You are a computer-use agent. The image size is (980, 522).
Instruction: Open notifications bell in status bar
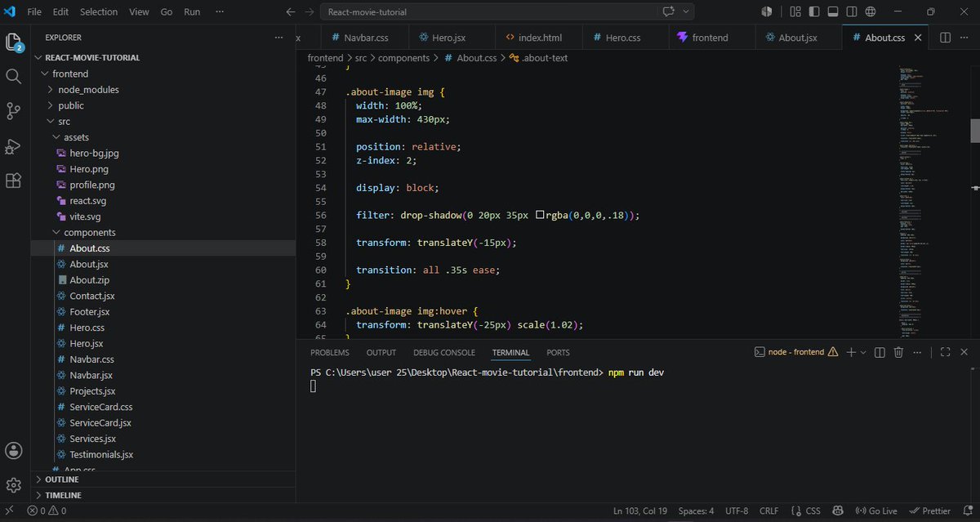(x=966, y=511)
